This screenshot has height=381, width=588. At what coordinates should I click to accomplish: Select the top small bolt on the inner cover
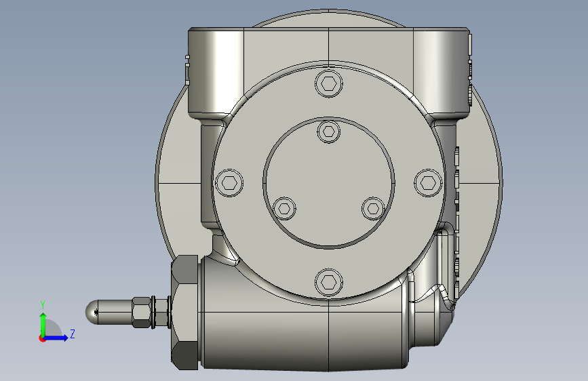point(329,132)
